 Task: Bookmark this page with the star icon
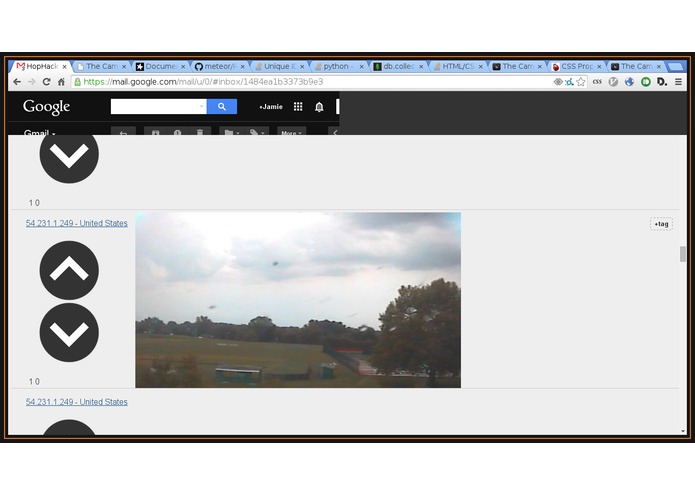(x=581, y=82)
